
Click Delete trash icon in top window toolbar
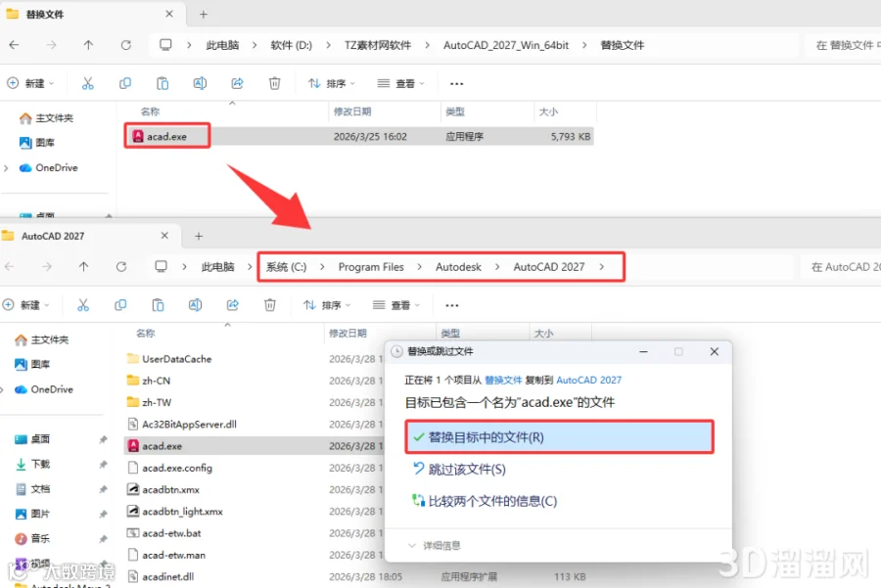click(275, 84)
